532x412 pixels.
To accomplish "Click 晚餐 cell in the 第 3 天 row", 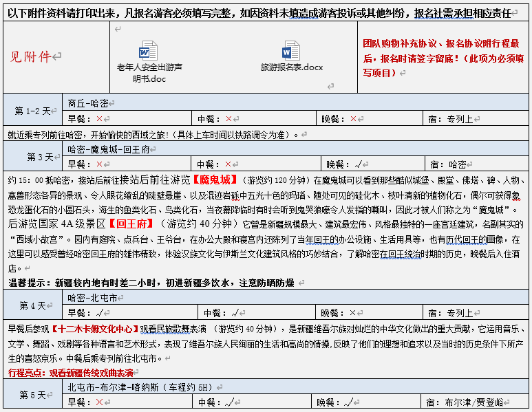I will tap(373, 164).
